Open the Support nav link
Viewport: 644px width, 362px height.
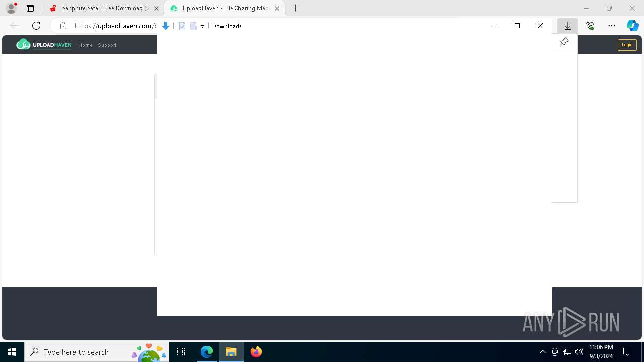click(x=107, y=45)
